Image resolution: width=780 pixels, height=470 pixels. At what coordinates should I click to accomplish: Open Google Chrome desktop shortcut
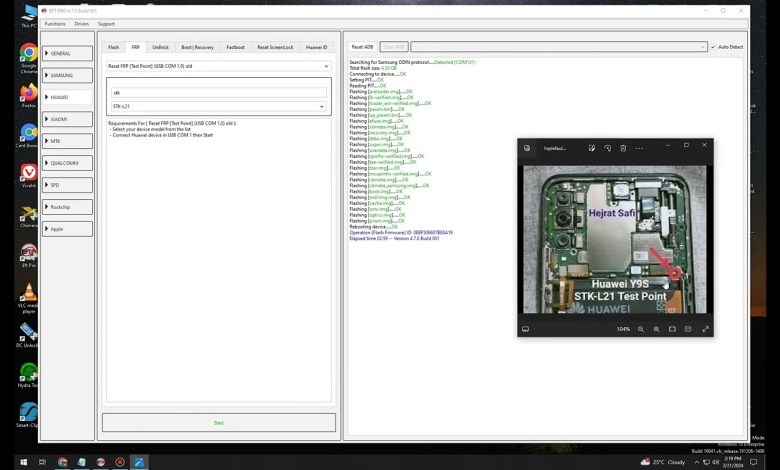click(x=28, y=58)
